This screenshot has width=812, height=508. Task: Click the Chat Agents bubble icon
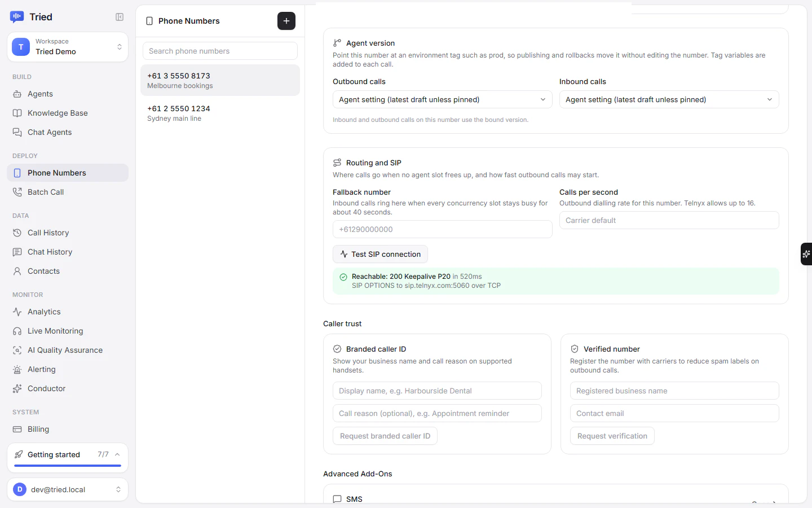click(17, 132)
